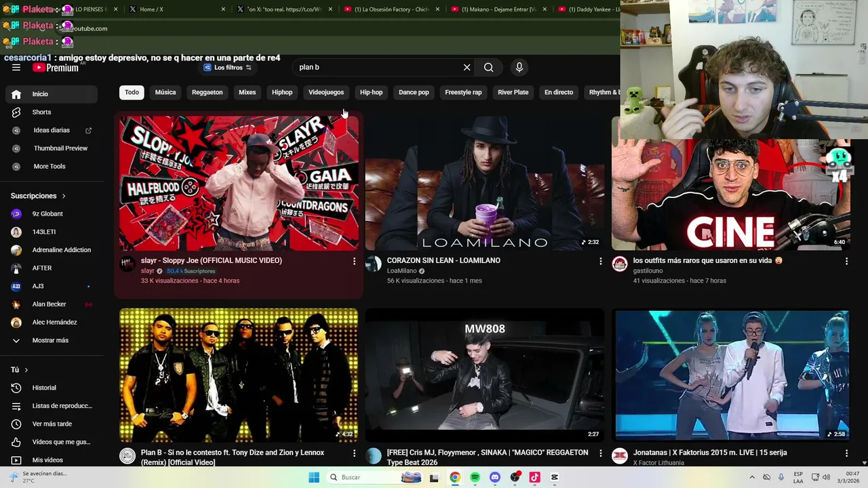Play the LOAMILANO video thumbnail
Viewport: 868px width, 488px height.
click(485, 183)
